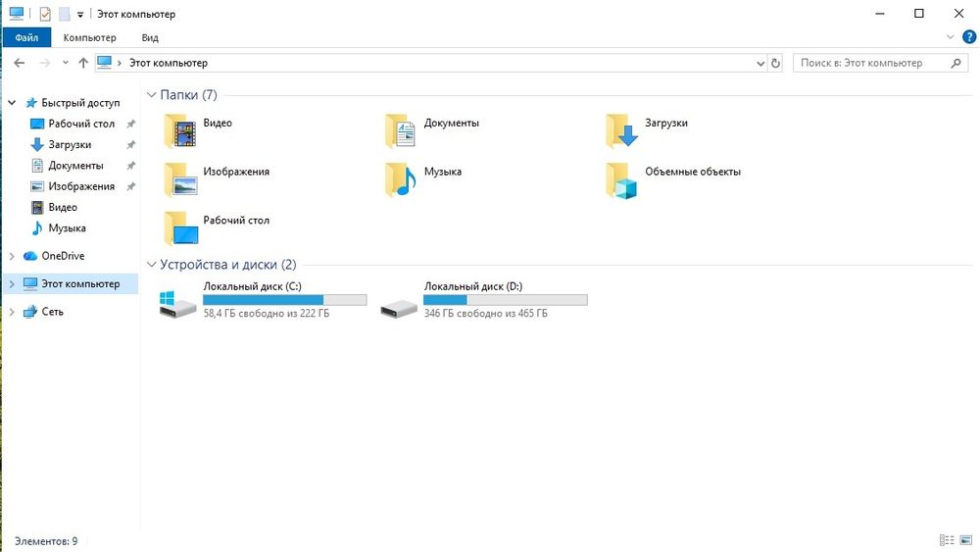Select Видео in the sidebar
This screenshot has width=980, height=552.
click(x=63, y=207)
